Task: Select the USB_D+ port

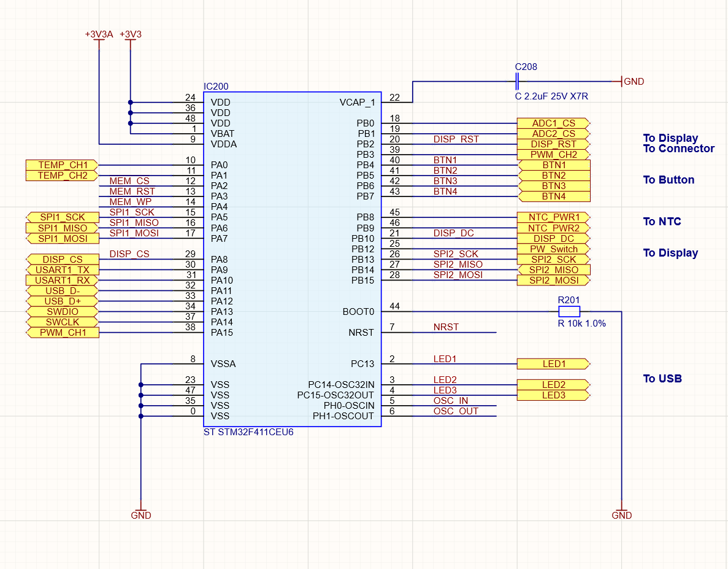Action: [62, 301]
